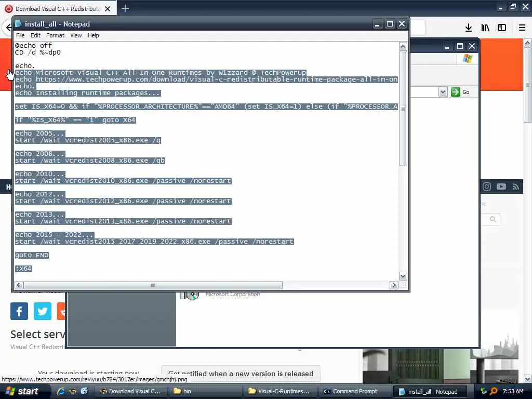Open the RSS feed icon on webpage
This screenshot has width=532, height=399.
pos(516,187)
